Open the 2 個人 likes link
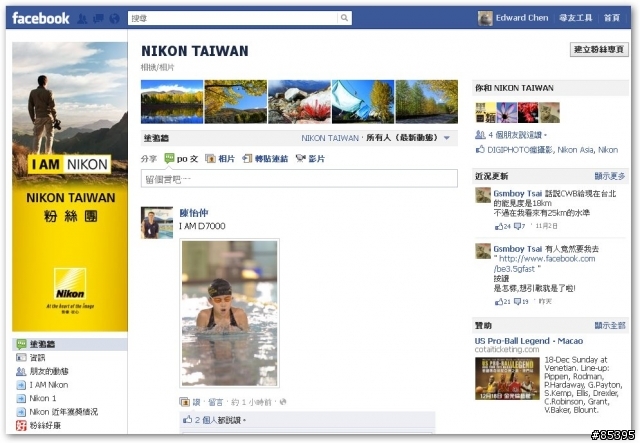 point(206,420)
